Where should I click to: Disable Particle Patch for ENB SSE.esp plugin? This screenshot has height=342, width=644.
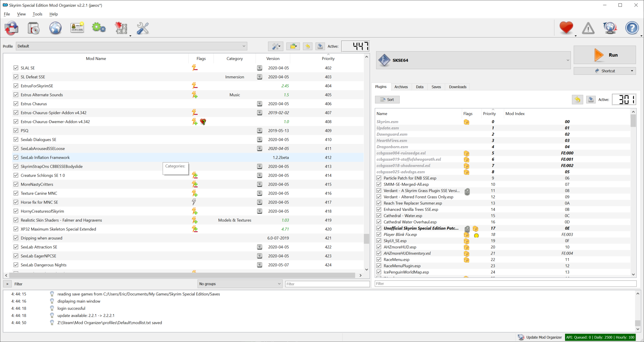tap(379, 178)
